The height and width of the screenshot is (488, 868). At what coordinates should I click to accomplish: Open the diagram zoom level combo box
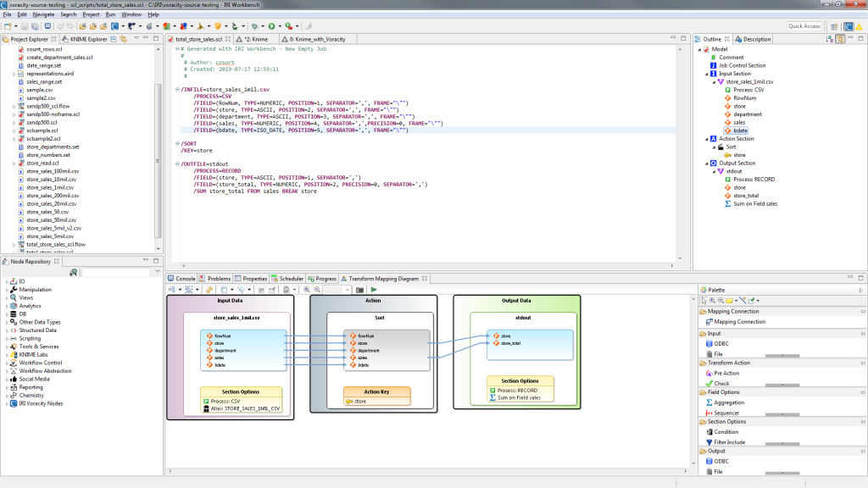(337, 290)
